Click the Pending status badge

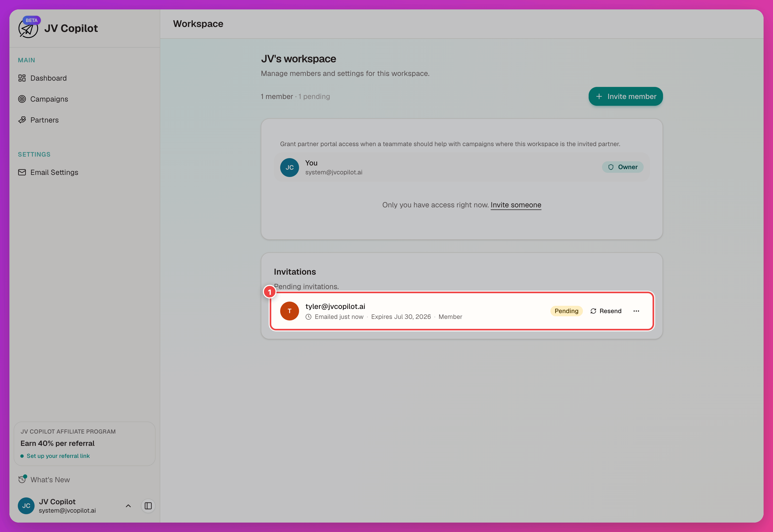pyautogui.click(x=566, y=311)
